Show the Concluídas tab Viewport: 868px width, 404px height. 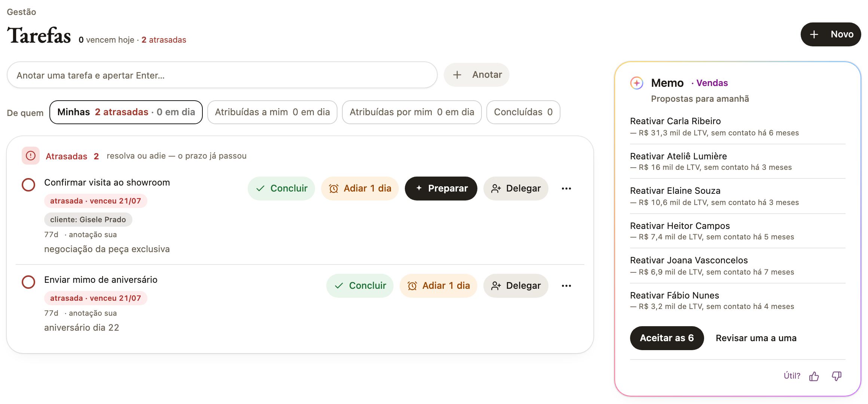pyautogui.click(x=523, y=112)
